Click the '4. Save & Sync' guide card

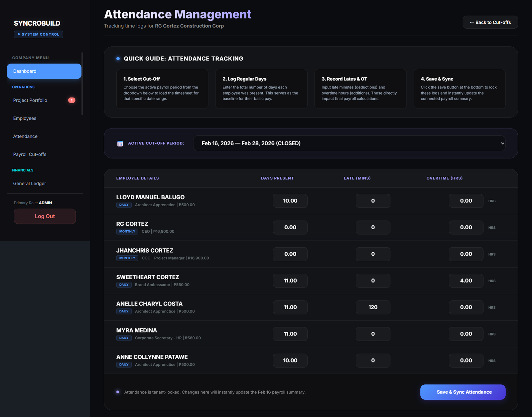(460, 89)
